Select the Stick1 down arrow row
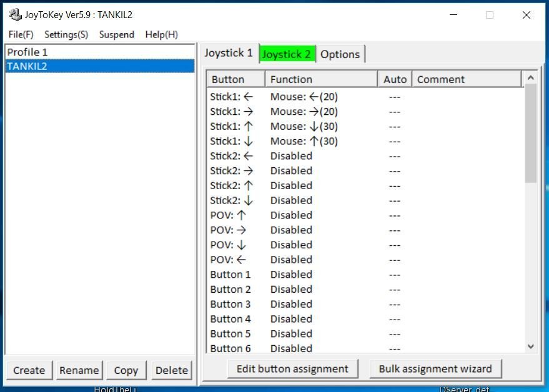This screenshot has height=392, width=549. tap(365, 141)
